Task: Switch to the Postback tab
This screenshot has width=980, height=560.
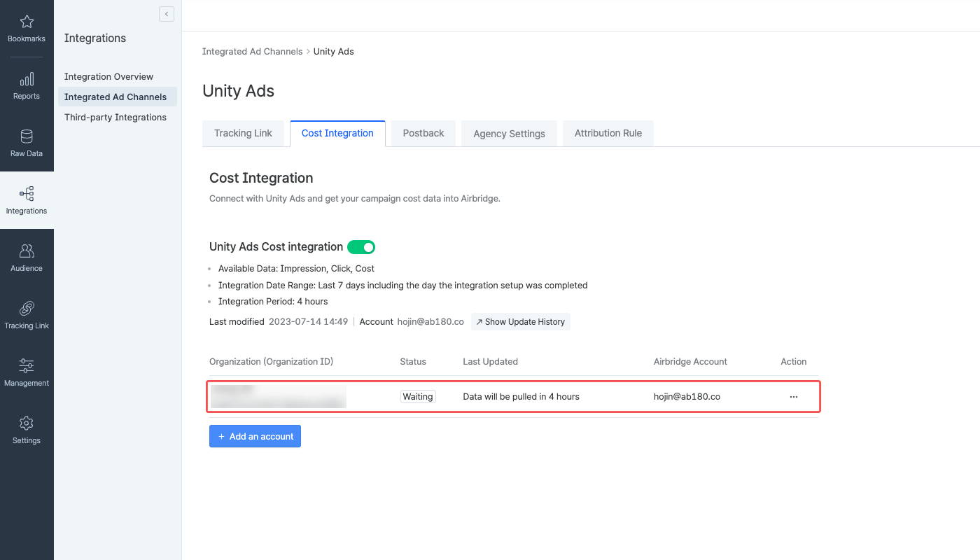Action: pyautogui.click(x=422, y=133)
